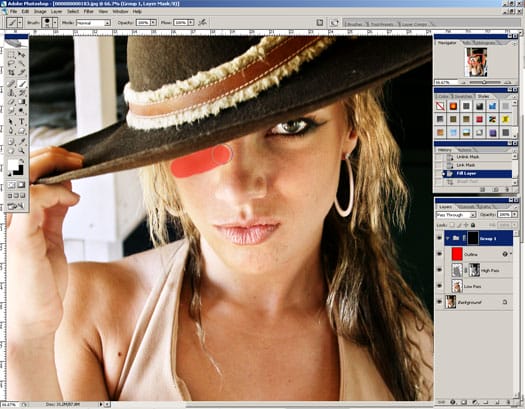Open the brush Mode dropdown in options bar
Screen dimensions: 525x409
click(x=107, y=23)
